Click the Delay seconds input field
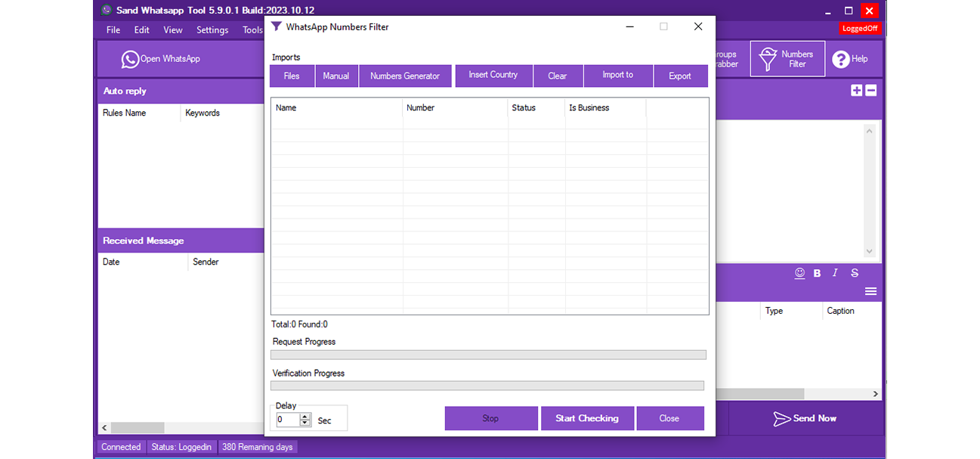Screen dimensions: 980x459 tap(288, 420)
